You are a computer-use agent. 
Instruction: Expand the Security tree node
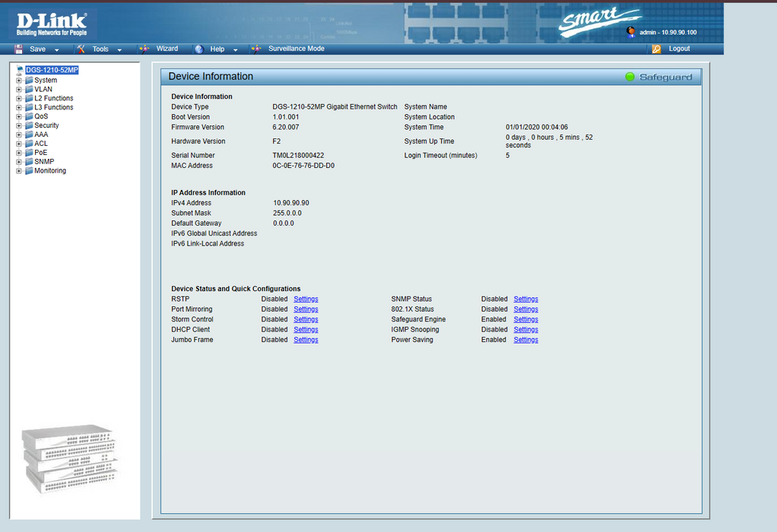point(19,126)
